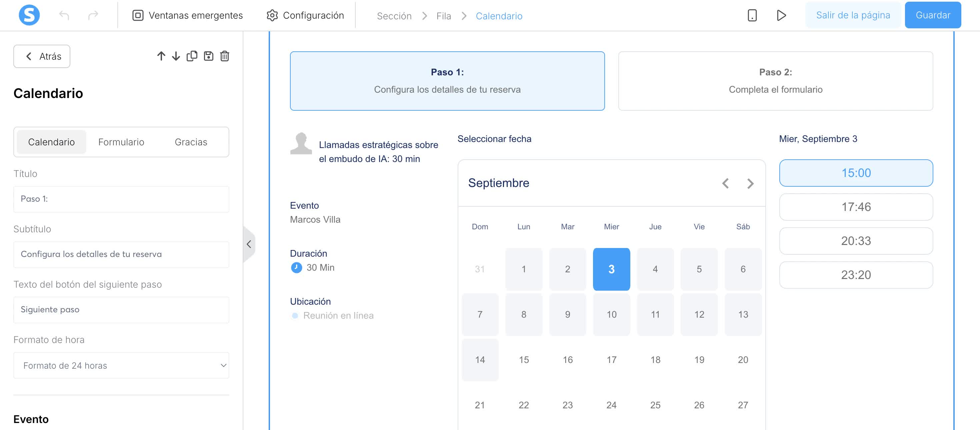Open the mobile preview icon
This screenshot has width=980, height=430.
tap(752, 16)
